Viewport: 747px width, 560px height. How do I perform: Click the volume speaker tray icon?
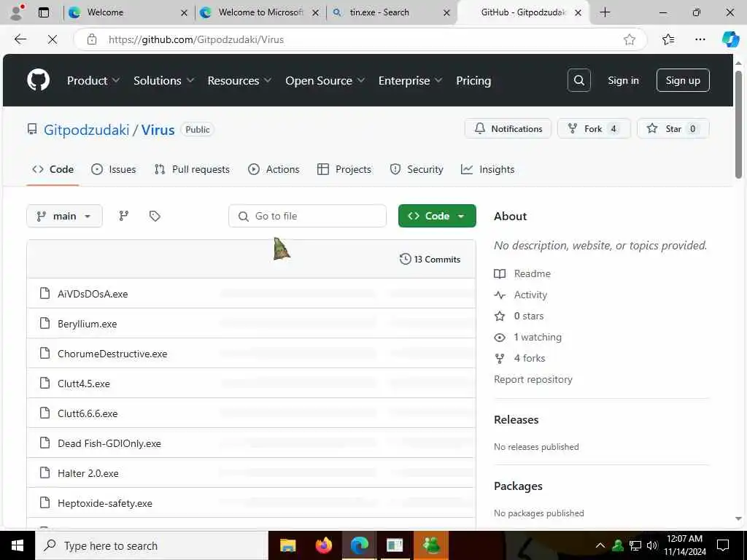click(x=652, y=545)
